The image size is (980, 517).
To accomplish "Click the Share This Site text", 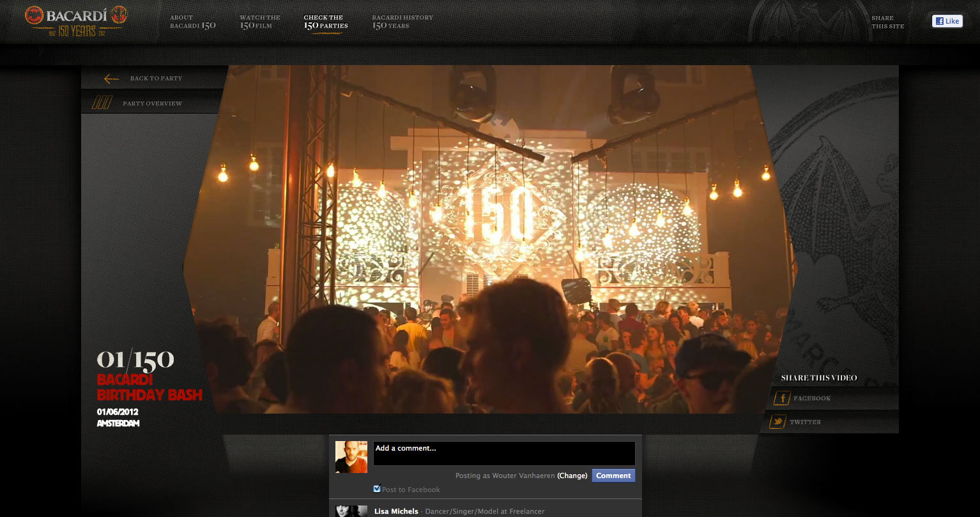I will [887, 22].
